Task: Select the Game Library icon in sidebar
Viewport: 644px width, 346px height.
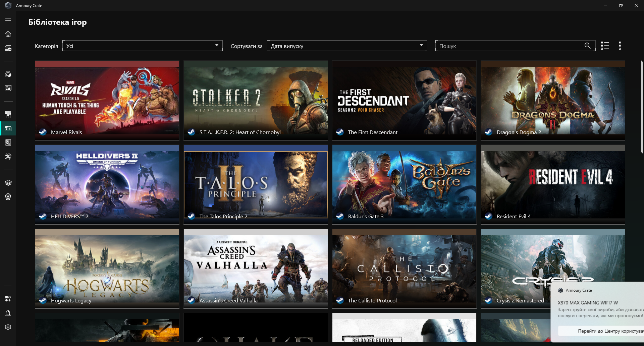Action: (x=8, y=128)
